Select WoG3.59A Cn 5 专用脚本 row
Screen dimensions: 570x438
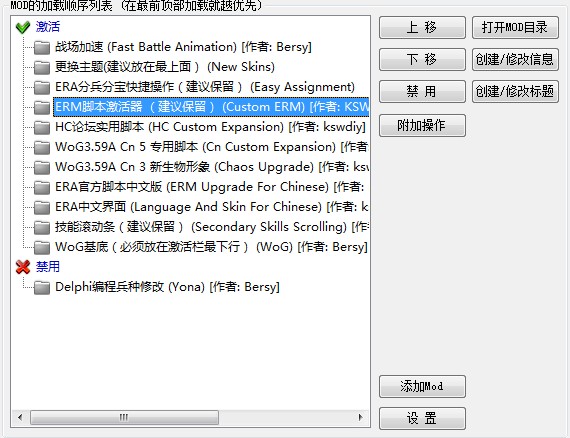(x=211, y=147)
